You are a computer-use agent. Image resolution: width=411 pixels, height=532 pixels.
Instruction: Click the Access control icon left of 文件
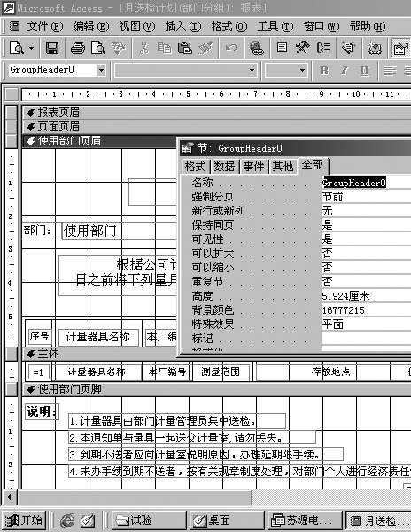[x=14, y=26]
